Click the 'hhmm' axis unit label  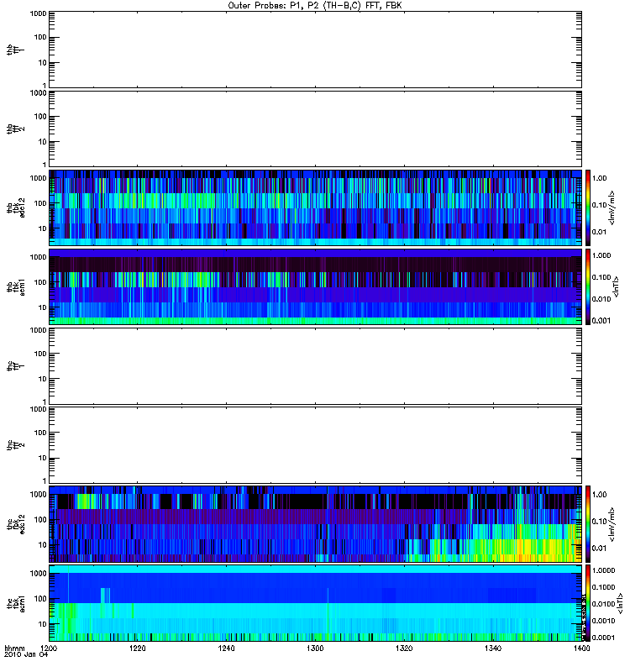pyautogui.click(x=14, y=648)
